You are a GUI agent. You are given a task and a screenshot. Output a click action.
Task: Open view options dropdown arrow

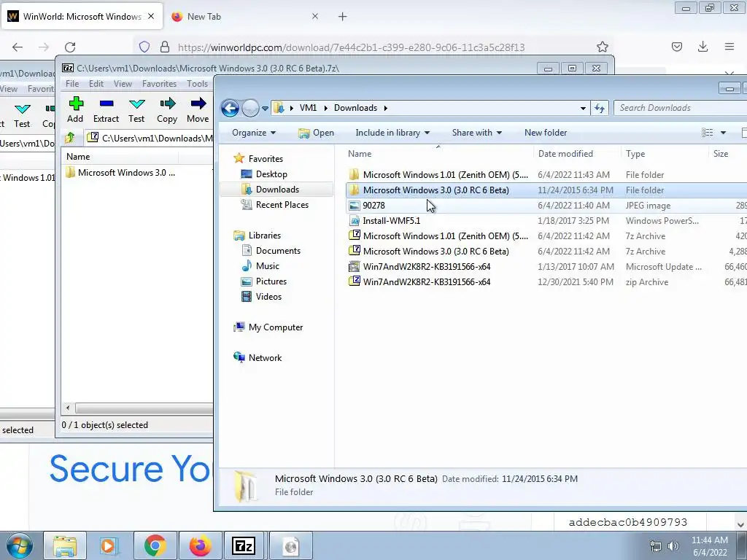tap(723, 133)
